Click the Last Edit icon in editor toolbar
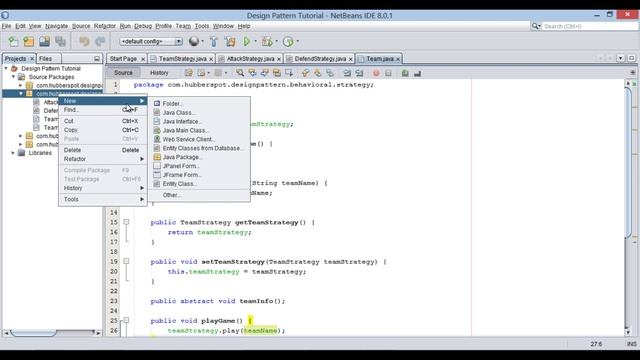640x360 pixels. pyautogui.click(x=189, y=73)
